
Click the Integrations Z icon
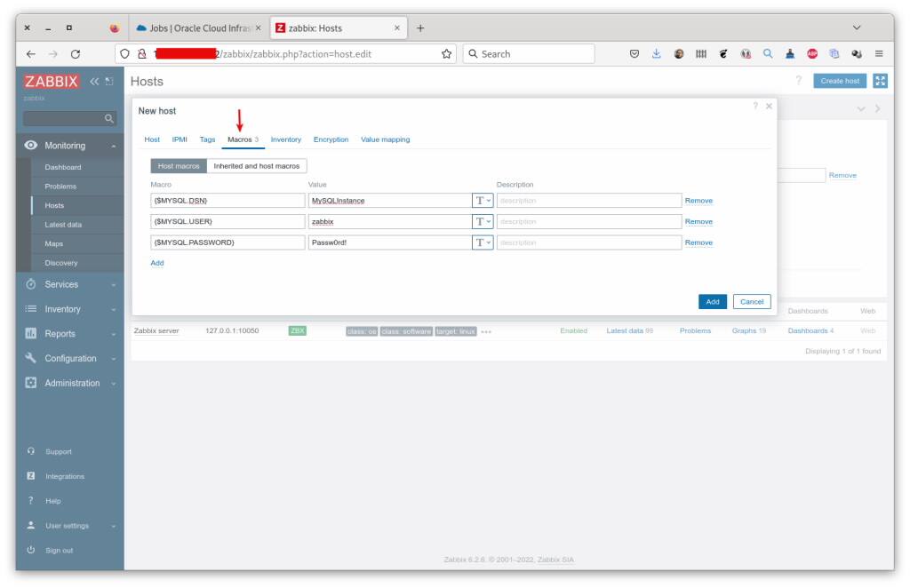31,476
